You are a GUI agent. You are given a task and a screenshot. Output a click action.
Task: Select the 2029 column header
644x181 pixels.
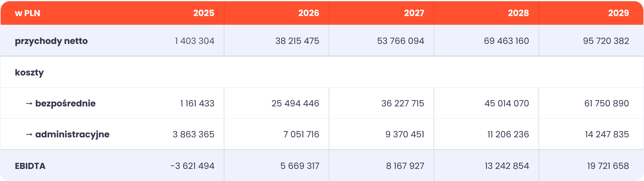click(619, 13)
